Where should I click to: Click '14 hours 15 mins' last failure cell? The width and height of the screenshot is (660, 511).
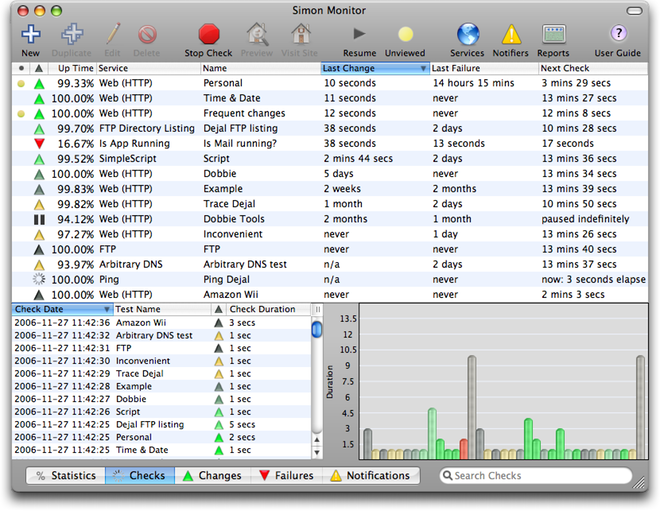pos(474,83)
